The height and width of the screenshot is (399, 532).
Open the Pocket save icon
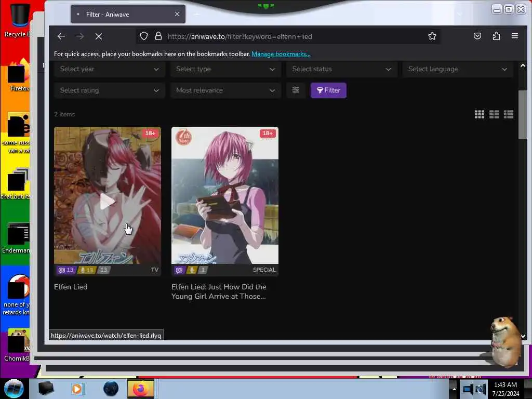[x=477, y=36]
